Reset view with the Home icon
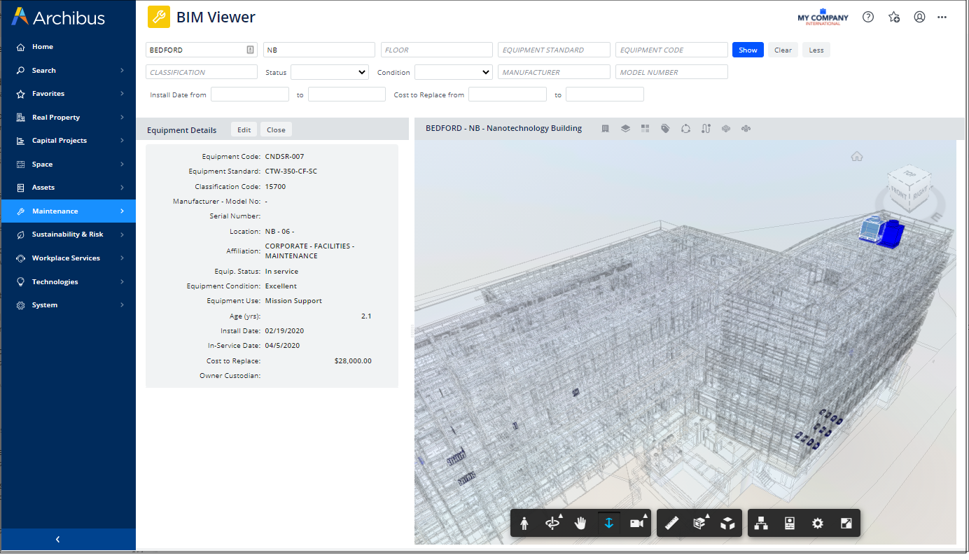Image resolution: width=969 pixels, height=560 pixels. pyautogui.click(x=856, y=157)
